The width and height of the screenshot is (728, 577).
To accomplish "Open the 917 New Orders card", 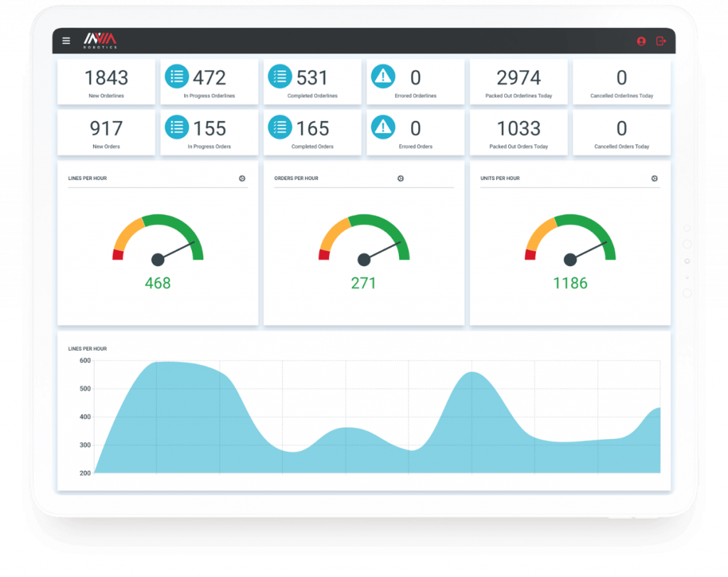I will pyautogui.click(x=107, y=132).
